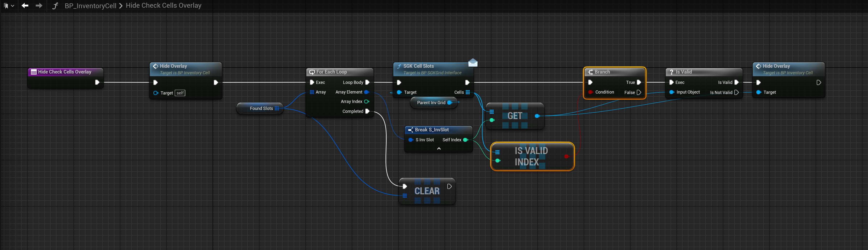This screenshot has width=868, height=250.
Task: Click the Found Slots array output pin
Action: [x=277, y=108]
